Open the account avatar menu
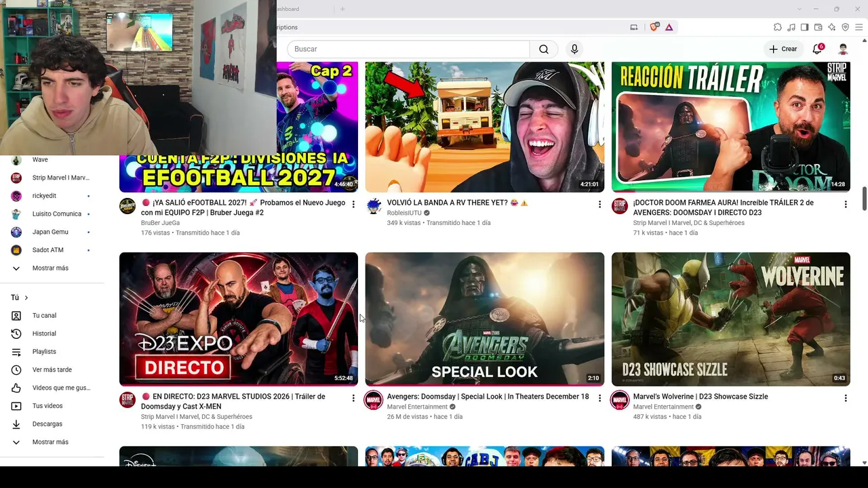Image resolution: width=868 pixels, height=488 pixels. point(843,49)
